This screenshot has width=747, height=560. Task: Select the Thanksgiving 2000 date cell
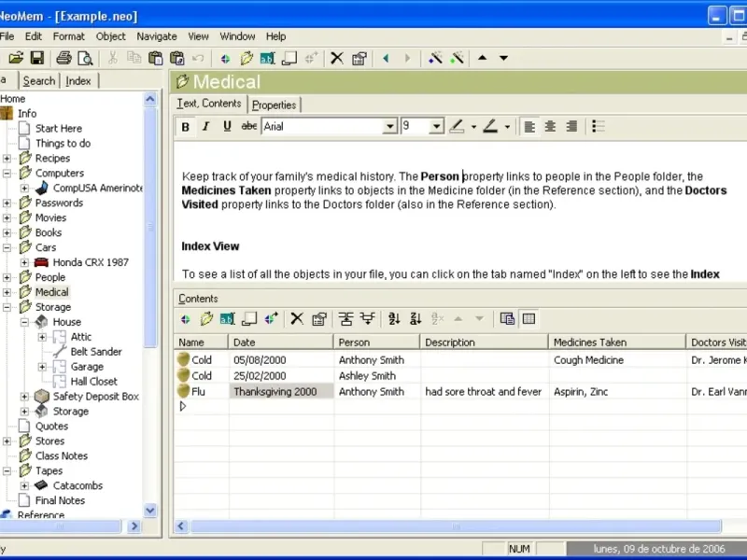pos(280,392)
